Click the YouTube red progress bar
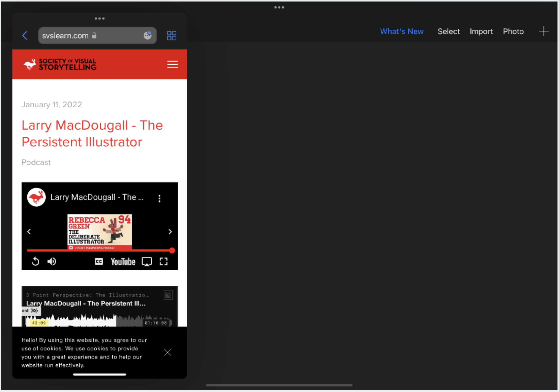The width and height of the screenshot is (559, 392). (100, 251)
